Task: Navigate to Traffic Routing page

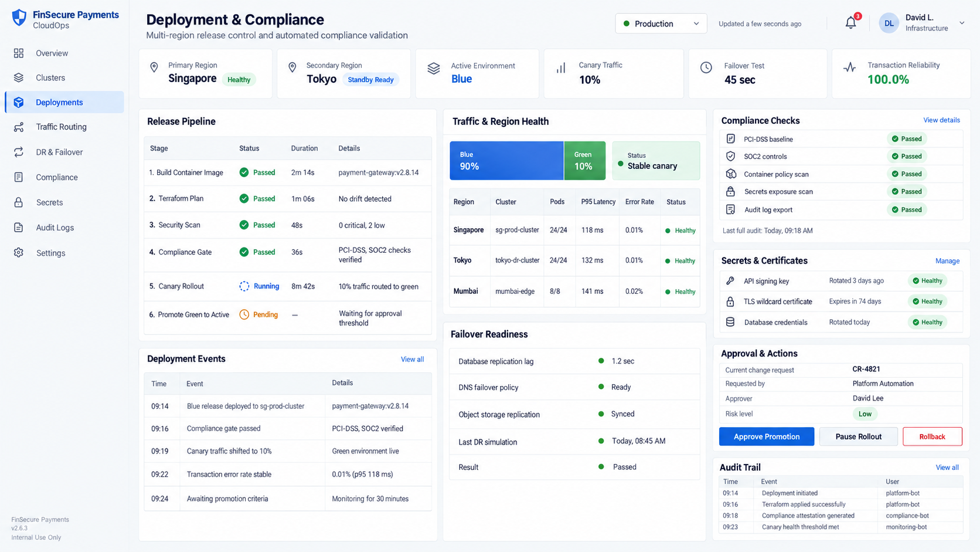Action: tap(61, 127)
